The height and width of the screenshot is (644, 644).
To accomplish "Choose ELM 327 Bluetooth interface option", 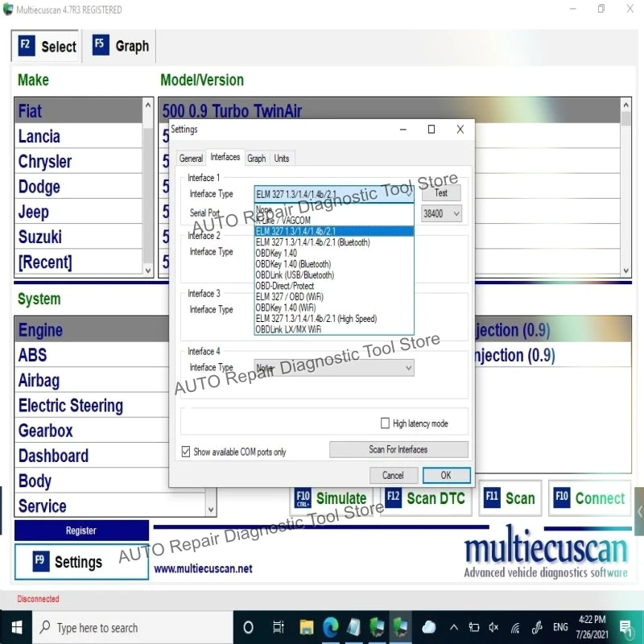I will click(334, 242).
